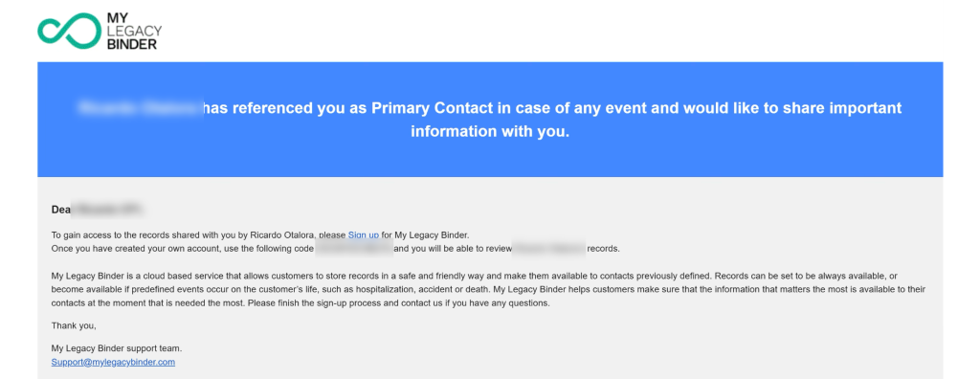The height and width of the screenshot is (379, 980).
Task: Click the MY LEGACY BINDER logo text
Action: pos(134,31)
